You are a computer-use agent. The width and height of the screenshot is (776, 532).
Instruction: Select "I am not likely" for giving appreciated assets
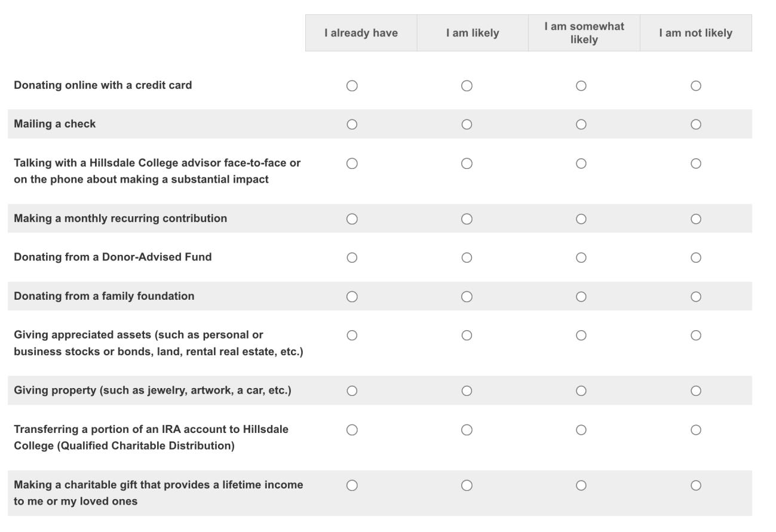coord(695,336)
